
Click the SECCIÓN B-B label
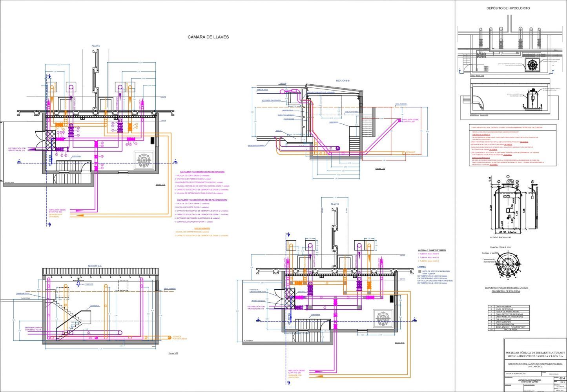[343, 80]
